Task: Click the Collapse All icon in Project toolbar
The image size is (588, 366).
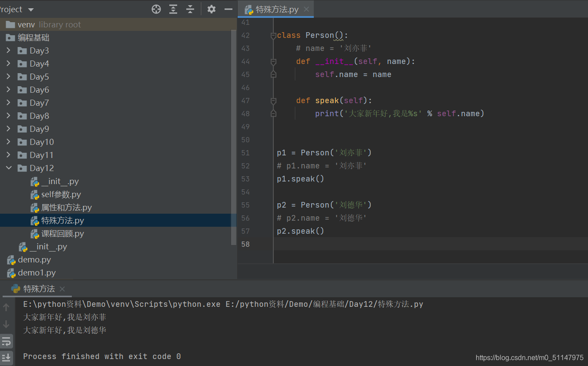Action: click(190, 9)
